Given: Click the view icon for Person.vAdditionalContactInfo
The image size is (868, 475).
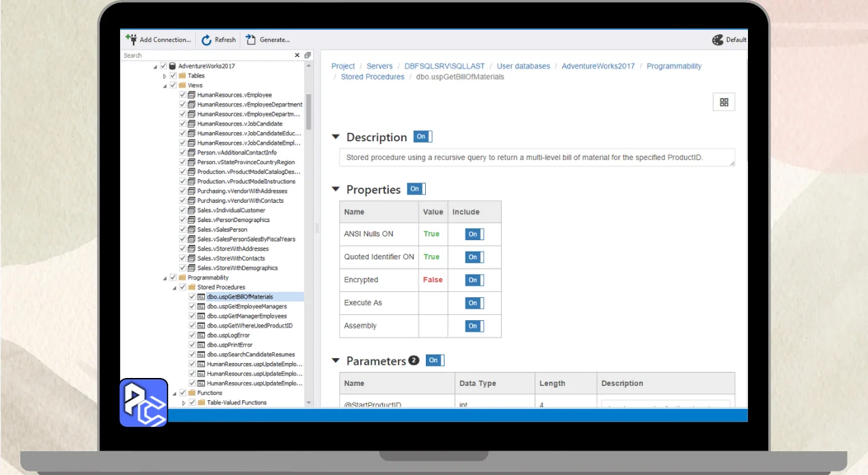Looking at the screenshot, I should point(192,153).
